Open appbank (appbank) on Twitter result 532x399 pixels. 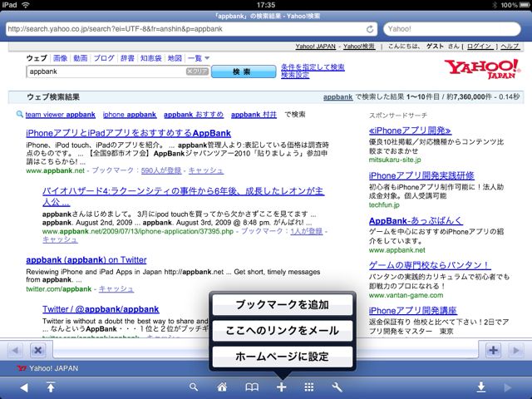pos(86,260)
